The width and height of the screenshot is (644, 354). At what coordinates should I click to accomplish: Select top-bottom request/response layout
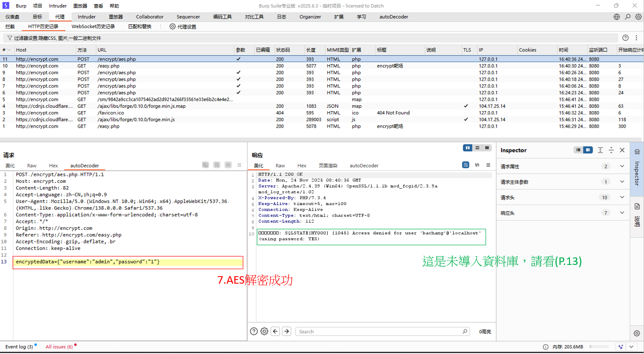(x=477, y=148)
